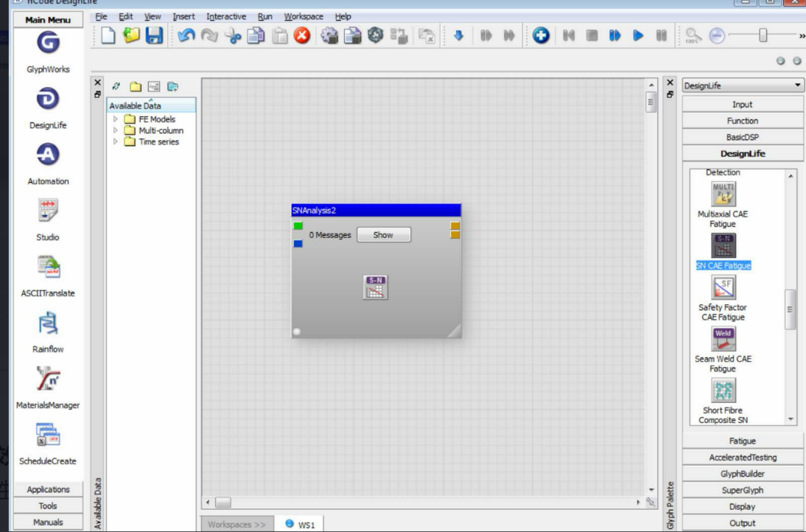Expand the FE Models folder
Image resolution: width=806 pixels, height=532 pixels.
point(115,119)
